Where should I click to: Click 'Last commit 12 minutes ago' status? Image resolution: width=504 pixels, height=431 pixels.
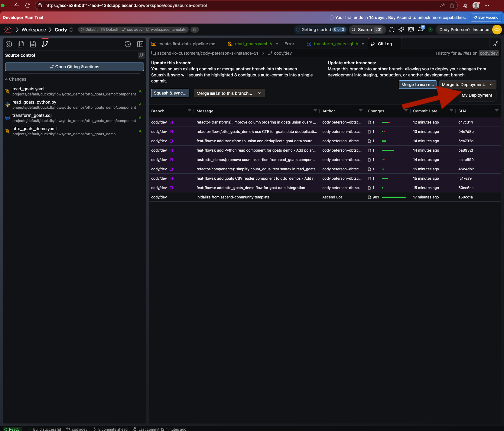(160, 429)
